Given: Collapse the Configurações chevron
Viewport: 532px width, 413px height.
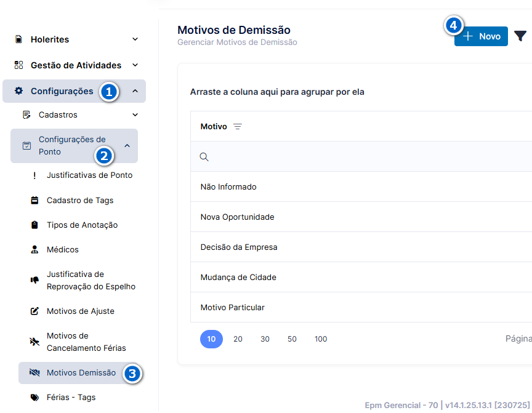Looking at the screenshot, I should pos(135,91).
